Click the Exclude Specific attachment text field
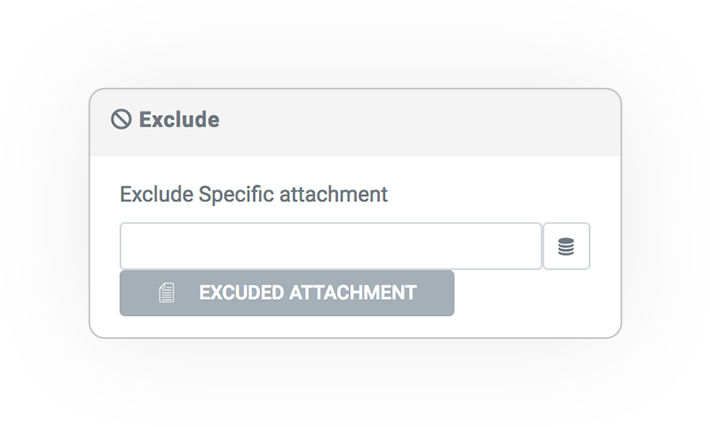This screenshot has width=710, height=427. 331,246
